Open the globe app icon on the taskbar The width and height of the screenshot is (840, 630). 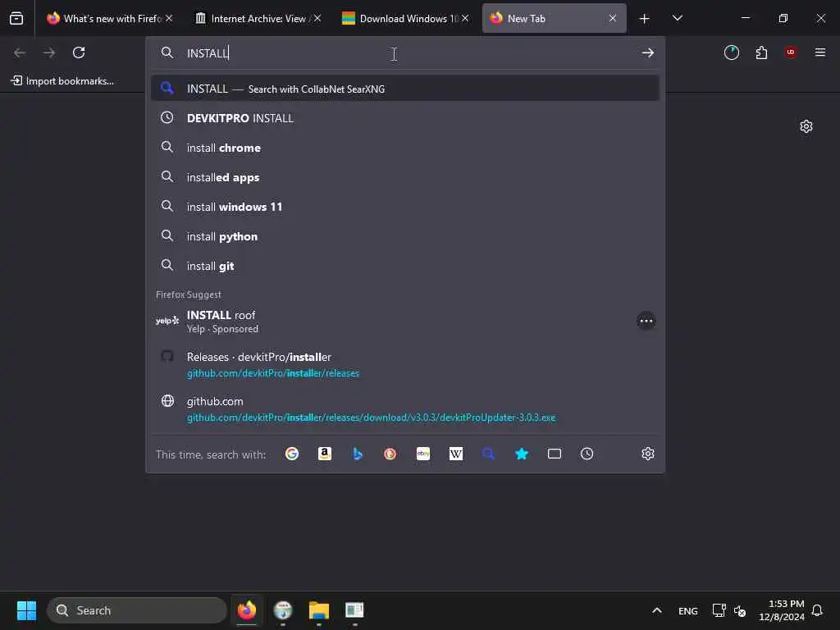coord(283,610)
